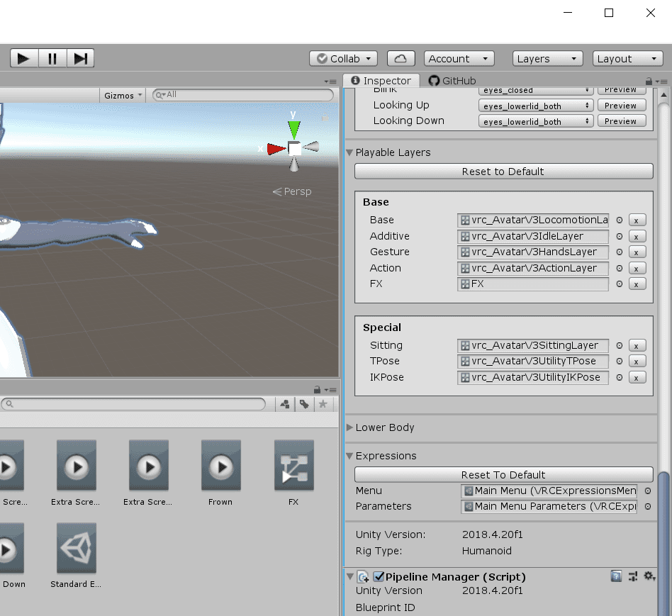Click Reset to Default under Playable Layers
Screen dimensions: 672x616
(503, 172)
